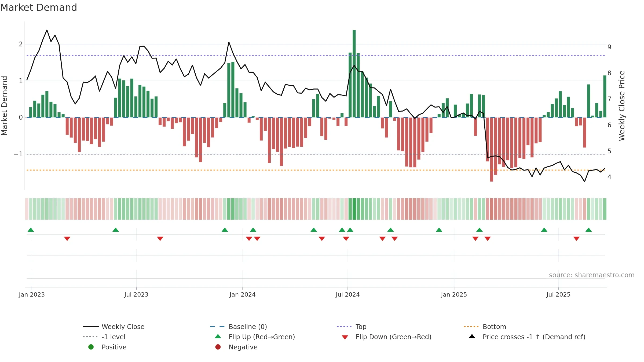Image resolution: width=644 pixels, height=362 pixels.
Task: Click the Jan 2025 axis label
Action: click(454, 294)
